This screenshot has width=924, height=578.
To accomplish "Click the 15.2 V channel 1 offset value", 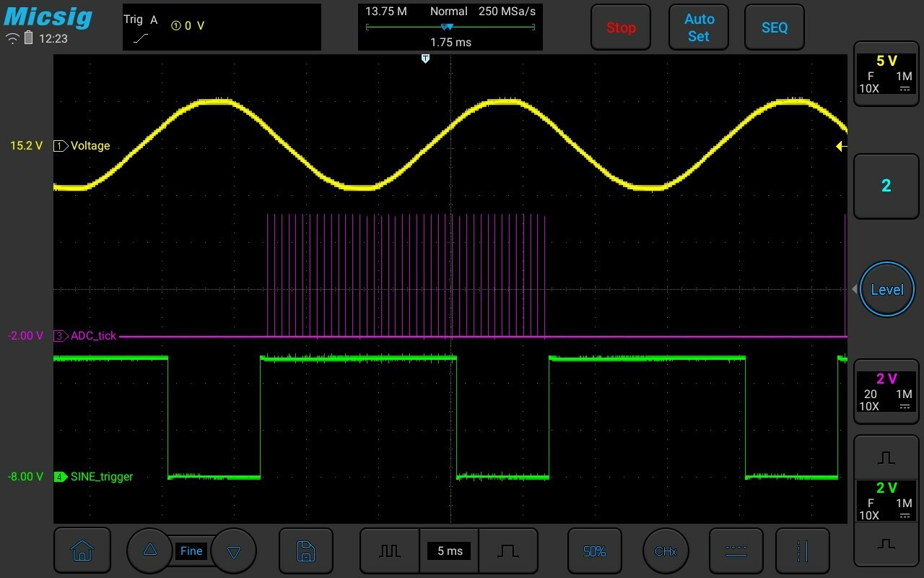I will pos(27,146).
